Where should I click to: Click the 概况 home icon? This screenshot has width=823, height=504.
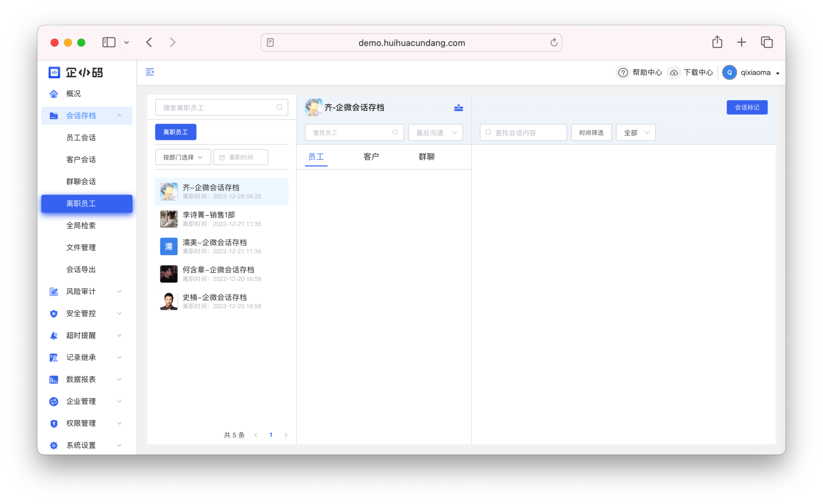[x=54, y=94]
